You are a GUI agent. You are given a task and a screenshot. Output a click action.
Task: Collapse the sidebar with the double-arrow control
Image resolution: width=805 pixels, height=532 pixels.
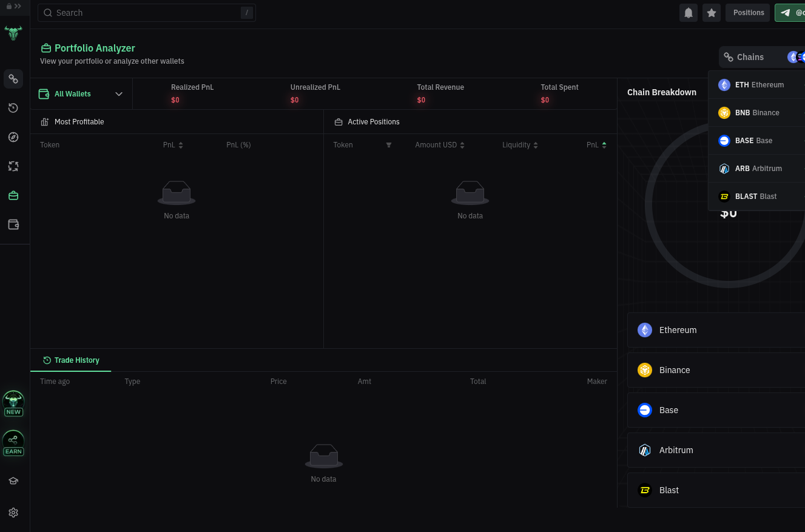click(x=18, y=5)
